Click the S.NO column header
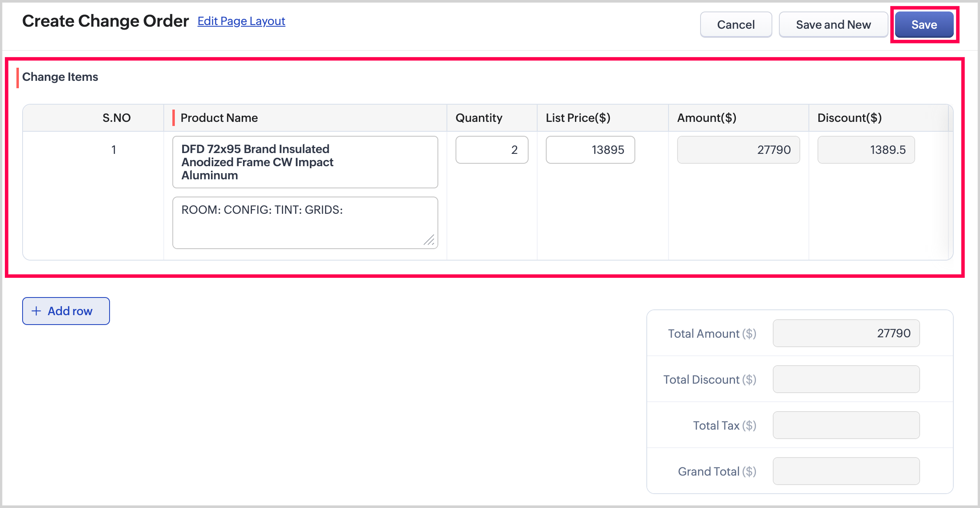980x508 pixels. click(x=117, y=118)
